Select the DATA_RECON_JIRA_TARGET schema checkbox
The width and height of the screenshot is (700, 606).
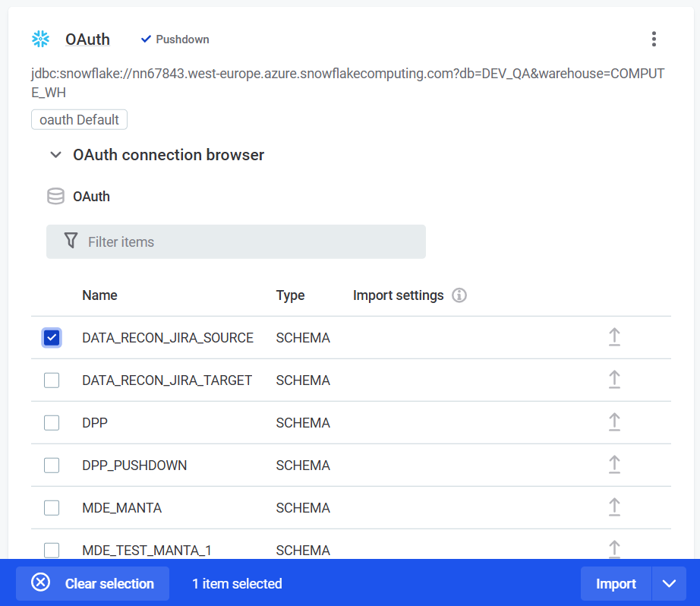click(x=51, y=380)
